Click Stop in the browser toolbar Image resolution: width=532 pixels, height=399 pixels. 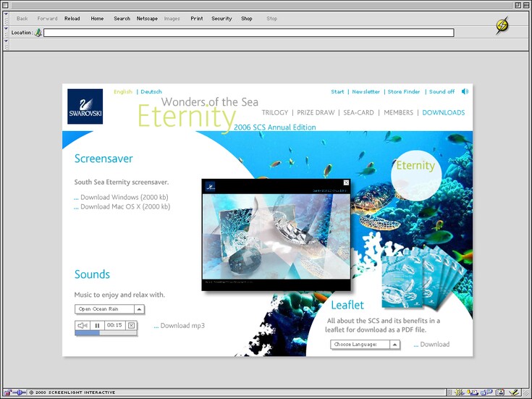(x=271, y=19)
